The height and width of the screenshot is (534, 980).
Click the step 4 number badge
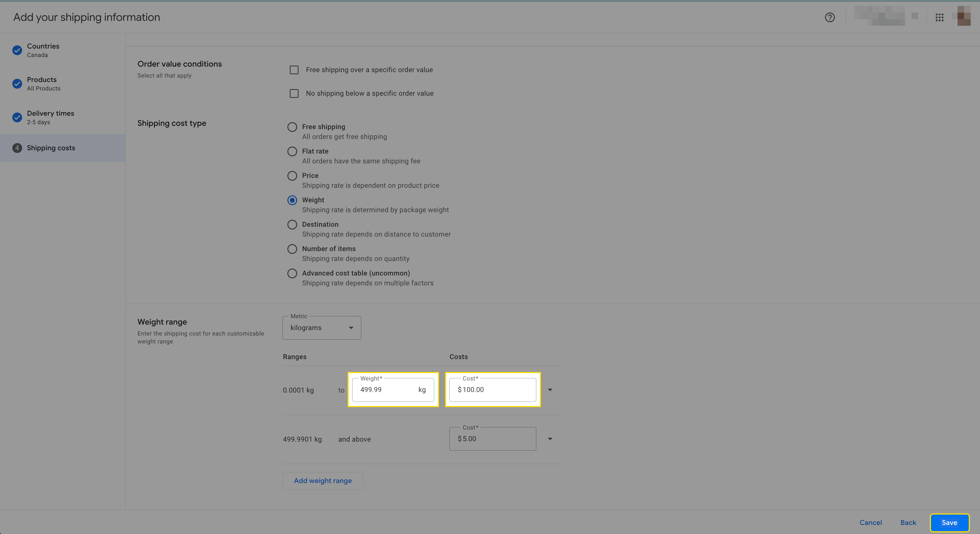(17, 148)
